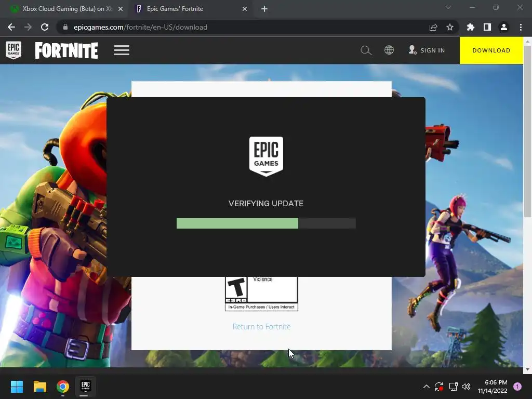Viewport: 532px width, 399px height.
Task: Share this page from address bar
Action: click(433, 27)
